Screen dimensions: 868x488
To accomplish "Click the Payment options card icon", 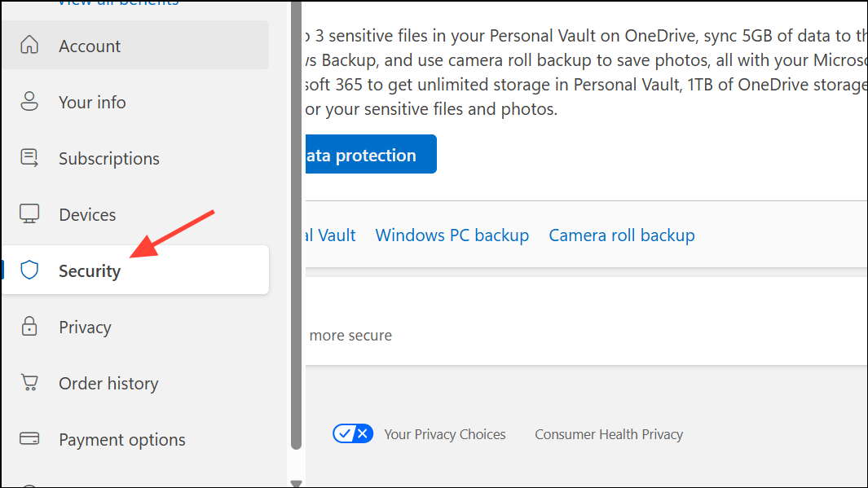I will (x=29, y=439).
